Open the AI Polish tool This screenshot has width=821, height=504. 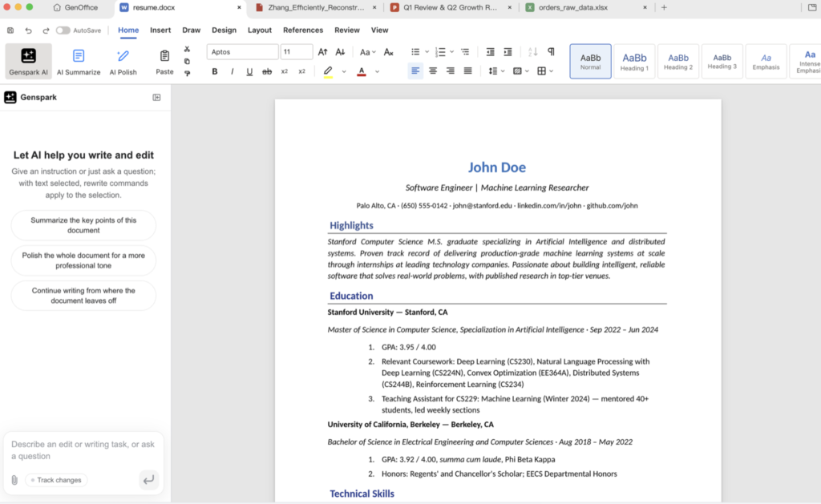[123, 61]
